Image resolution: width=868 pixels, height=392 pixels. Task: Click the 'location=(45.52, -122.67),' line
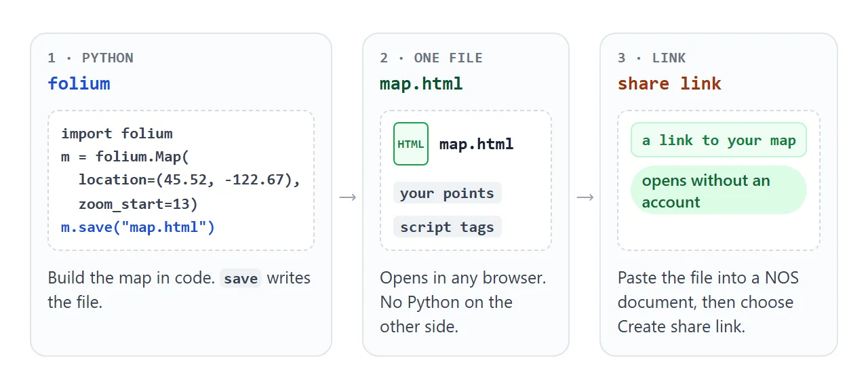tap(189, 179)
